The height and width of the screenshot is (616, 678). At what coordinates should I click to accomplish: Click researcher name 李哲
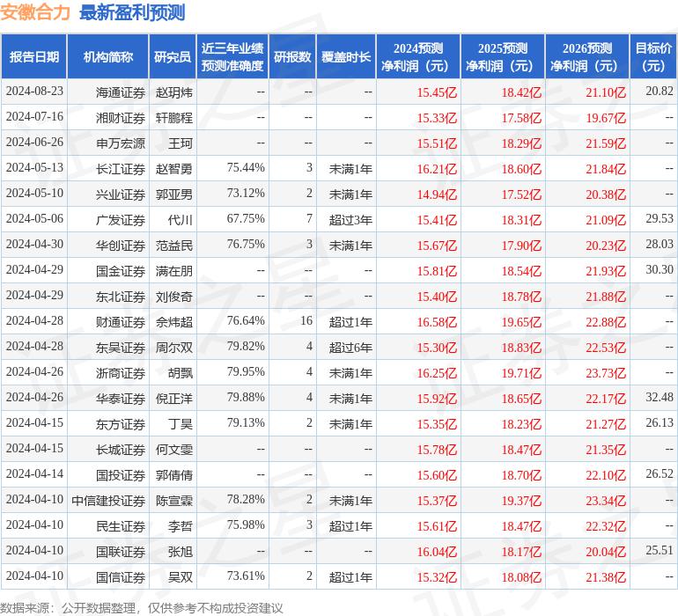[180, 526]
